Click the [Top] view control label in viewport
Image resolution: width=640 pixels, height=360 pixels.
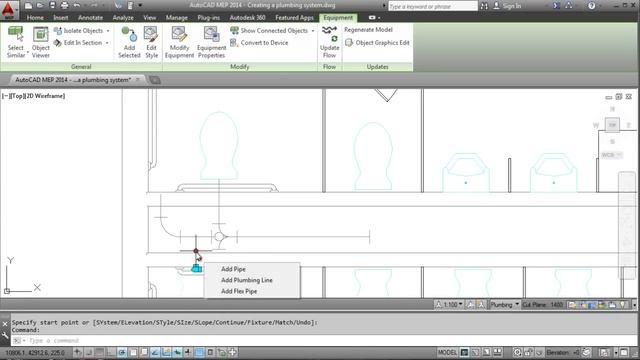coord(17,96)
